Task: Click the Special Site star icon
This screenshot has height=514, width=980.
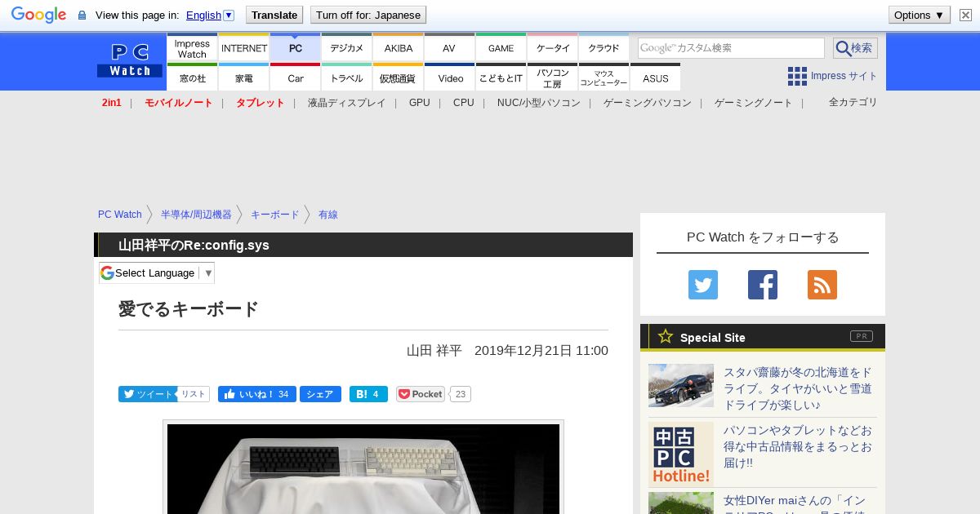Action: [x=666, y=336]
